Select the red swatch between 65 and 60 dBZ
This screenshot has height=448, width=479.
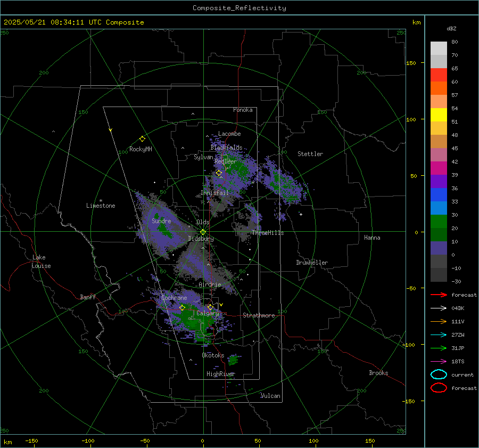point(439,75)
